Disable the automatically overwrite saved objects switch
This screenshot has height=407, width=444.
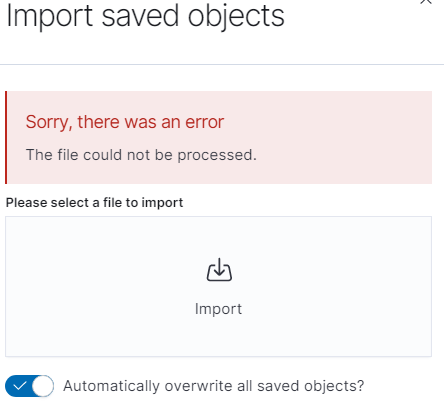point(29,386)
